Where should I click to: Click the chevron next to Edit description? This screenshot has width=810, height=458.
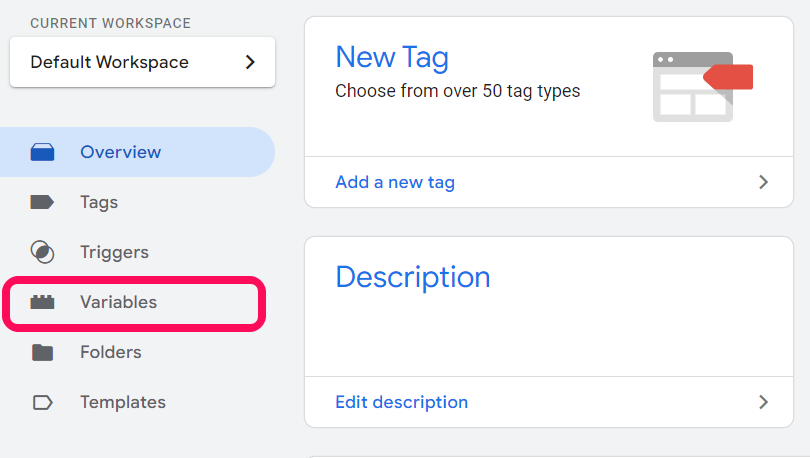tap(763, 402)
